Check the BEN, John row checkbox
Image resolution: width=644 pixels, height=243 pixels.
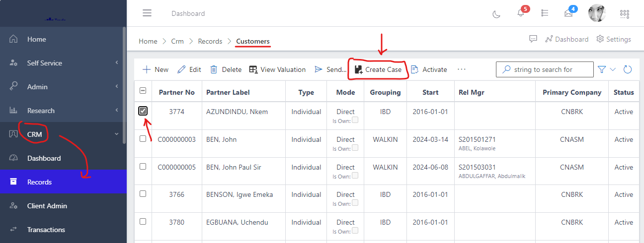143,139
